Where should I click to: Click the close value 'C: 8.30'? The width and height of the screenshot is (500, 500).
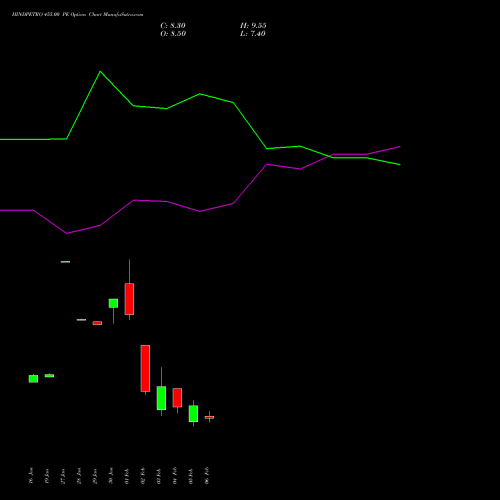pyautogui.click(x=173, y=26)
